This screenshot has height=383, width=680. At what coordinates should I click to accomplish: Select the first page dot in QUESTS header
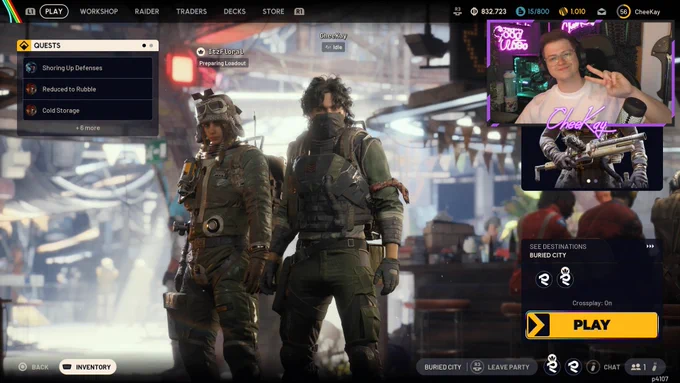[x=144, y=46]
